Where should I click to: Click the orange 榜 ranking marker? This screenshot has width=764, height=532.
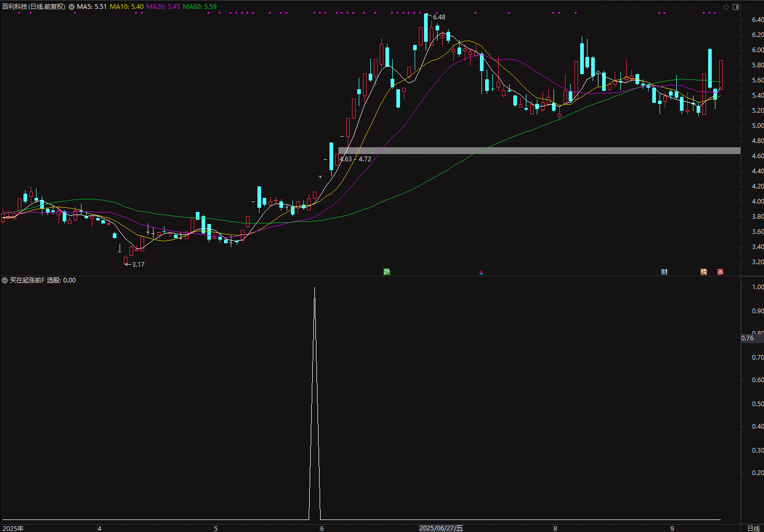click(704, 271)
